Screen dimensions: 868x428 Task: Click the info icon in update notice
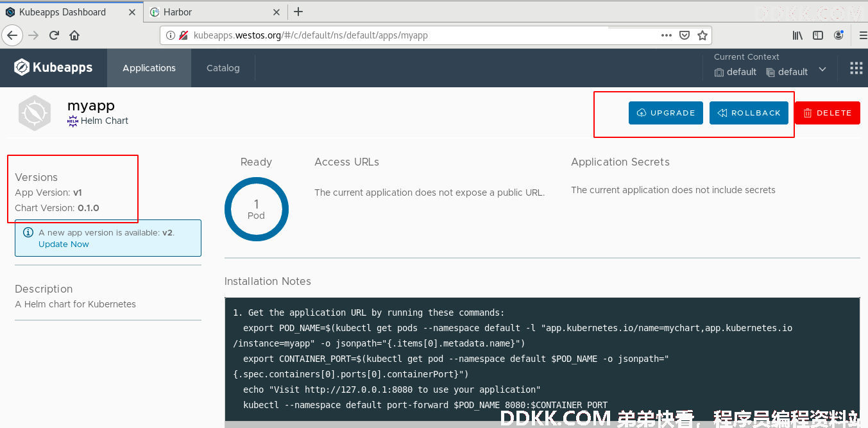tap(28, 233)
